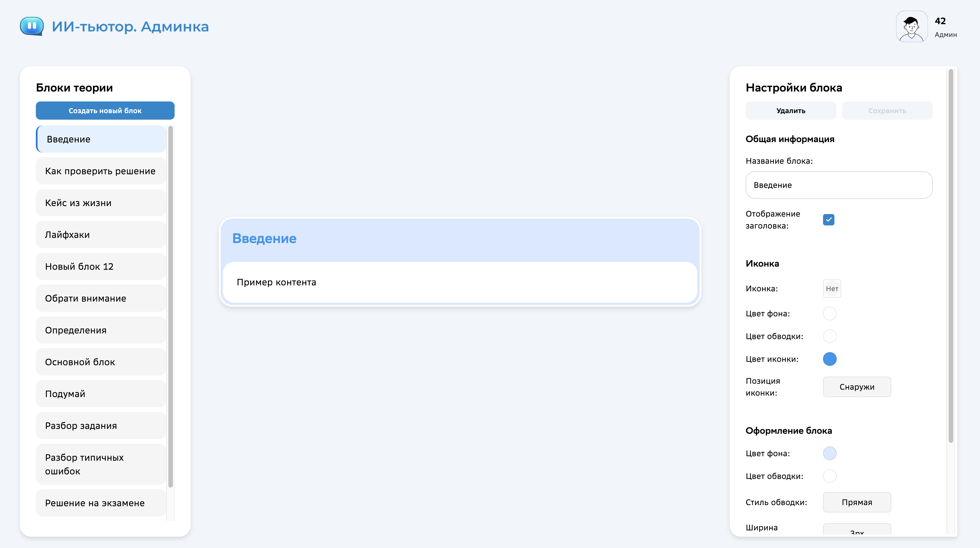Select the Лайфхаки block in list

point(101,235)
